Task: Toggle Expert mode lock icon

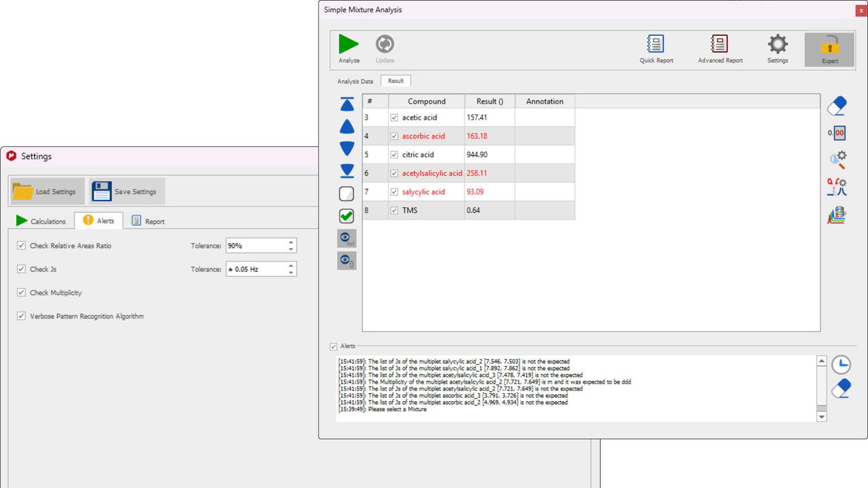Action: point(830,49)
